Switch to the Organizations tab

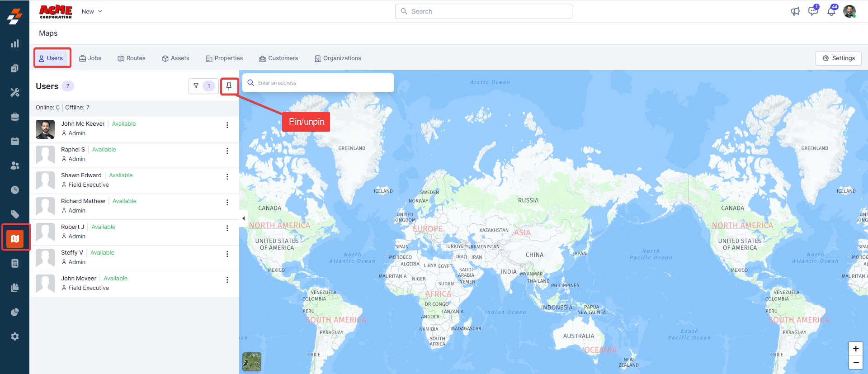tap(338, 58)
